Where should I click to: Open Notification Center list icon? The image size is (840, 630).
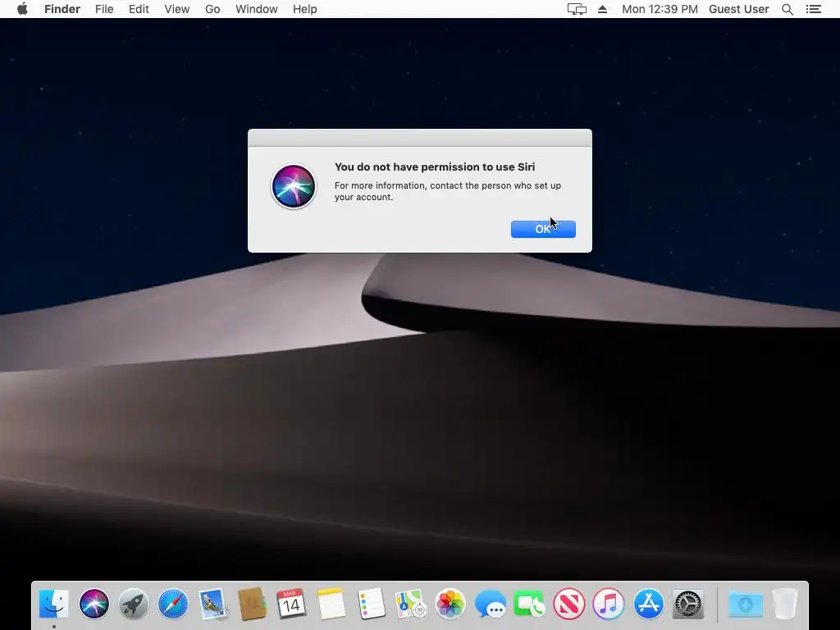(813, 9)
